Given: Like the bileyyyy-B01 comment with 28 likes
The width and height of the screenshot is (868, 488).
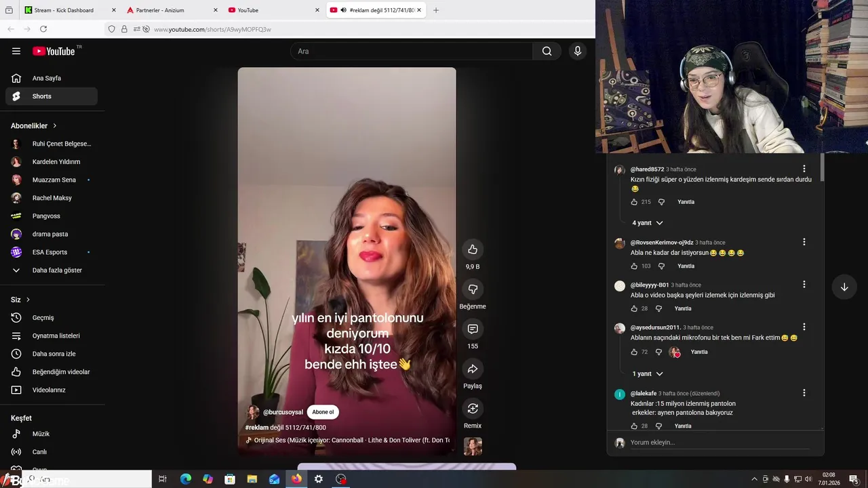Looking at the screenshot, I should [634, 308].
